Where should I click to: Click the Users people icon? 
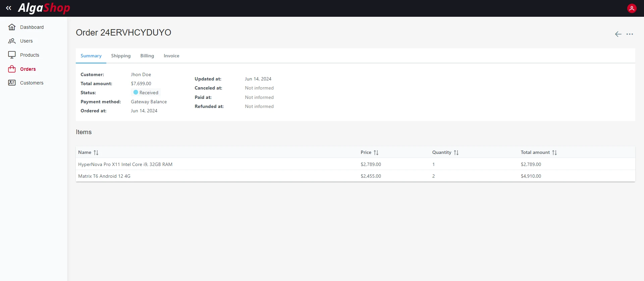coord(12,41)
